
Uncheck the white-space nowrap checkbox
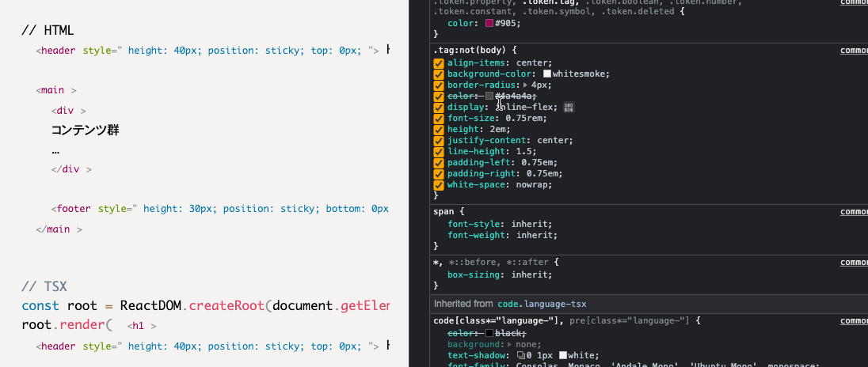coord(439,184)
